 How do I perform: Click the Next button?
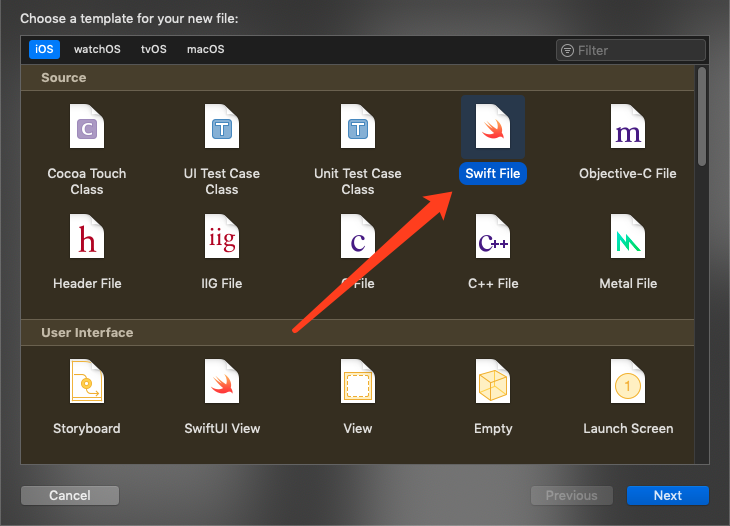tap(668, 495)
